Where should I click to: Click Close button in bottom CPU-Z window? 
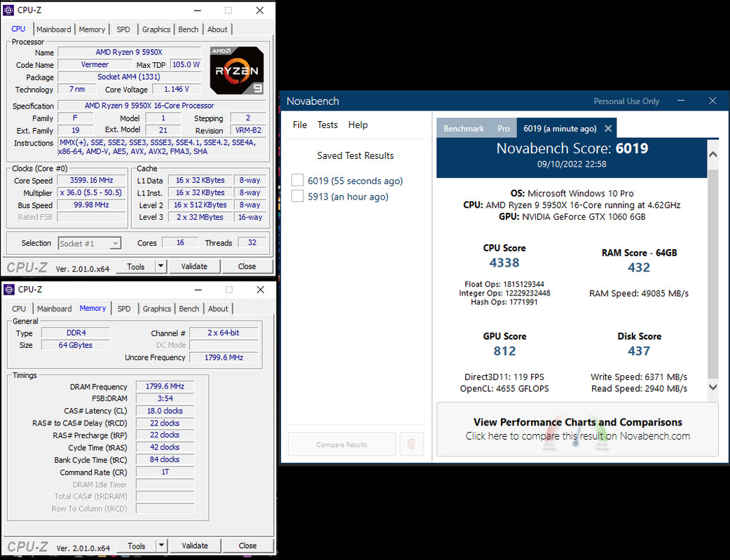248,545
